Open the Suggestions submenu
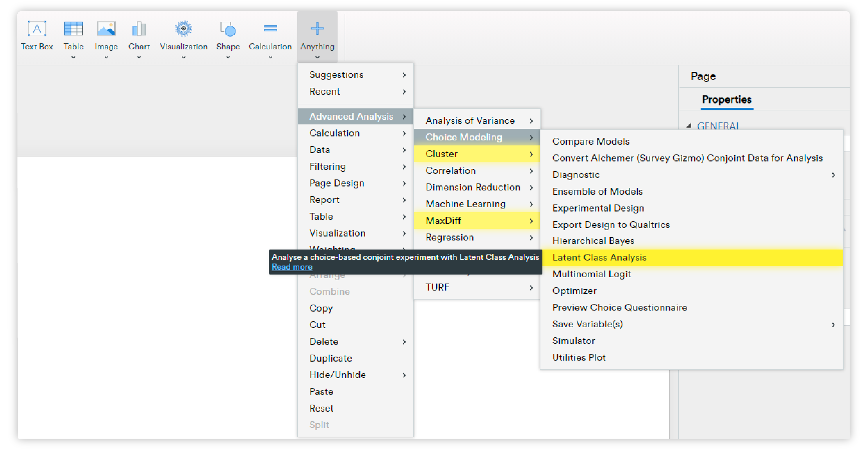Screen dimensions: 868x454 356,75
